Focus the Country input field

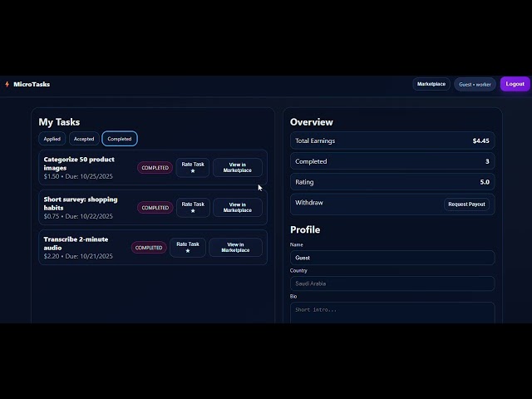(392, 283)
